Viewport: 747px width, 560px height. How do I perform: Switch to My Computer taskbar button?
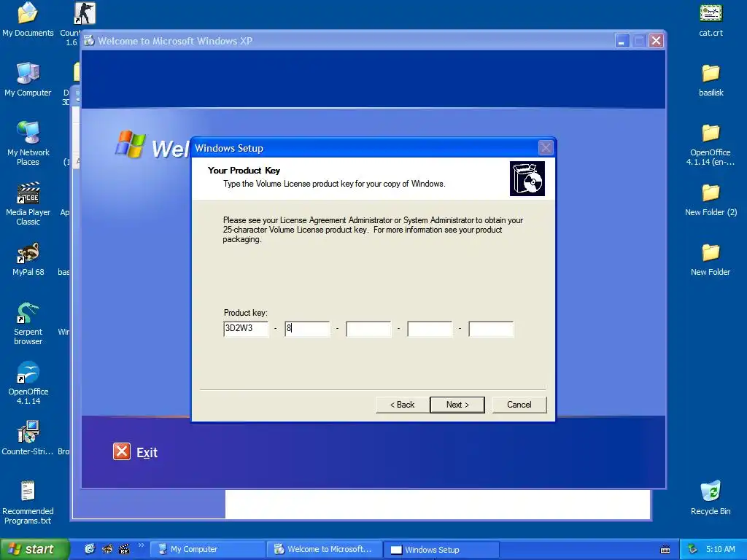click(x=206, y=549)
